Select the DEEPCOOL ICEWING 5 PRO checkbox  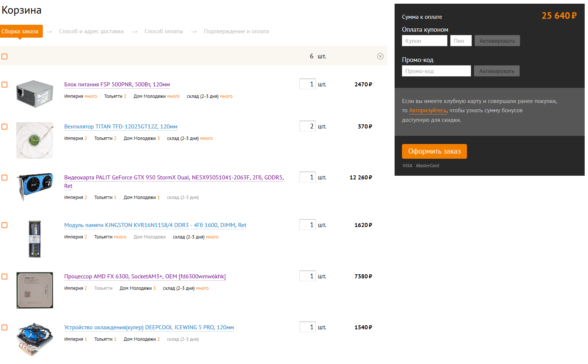pos(4,327)
